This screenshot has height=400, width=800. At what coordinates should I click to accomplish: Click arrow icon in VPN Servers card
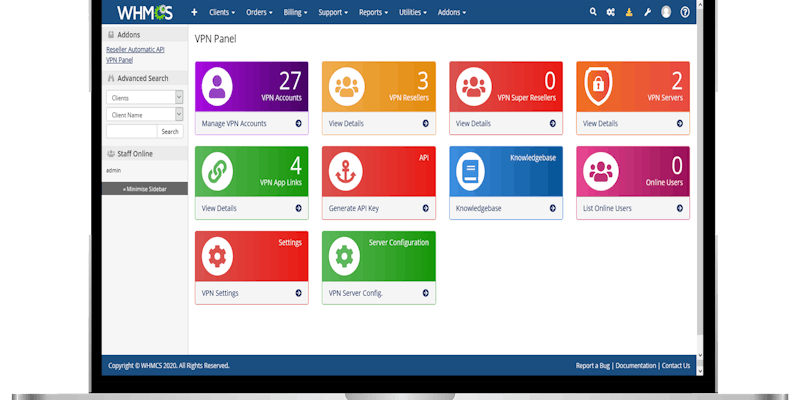click(680, 123)
